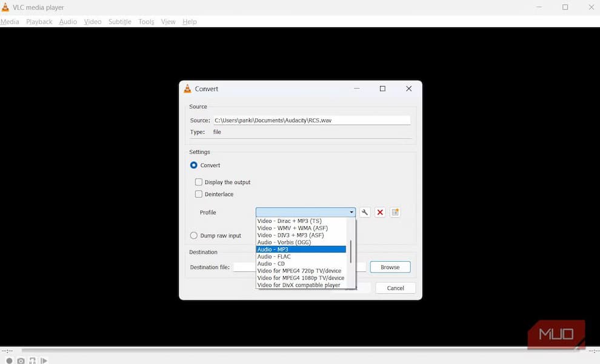Maximize the Convert dialog

tap(382, 88)
